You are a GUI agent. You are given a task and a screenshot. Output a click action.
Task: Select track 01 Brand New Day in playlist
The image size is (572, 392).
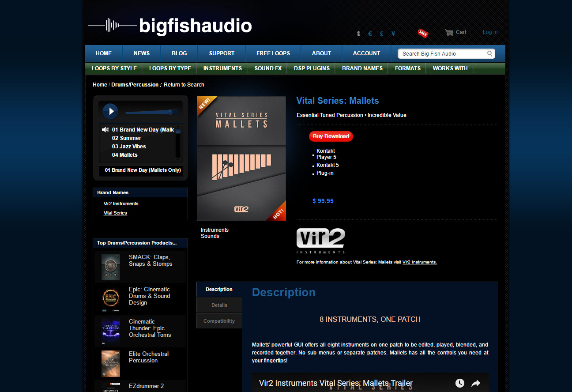[143, 130]
